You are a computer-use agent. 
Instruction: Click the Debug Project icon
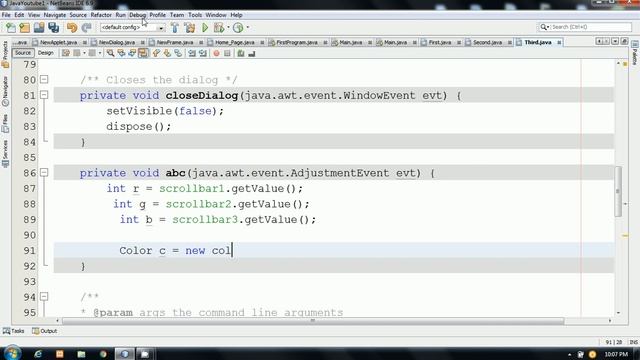[x=219, y=27]
